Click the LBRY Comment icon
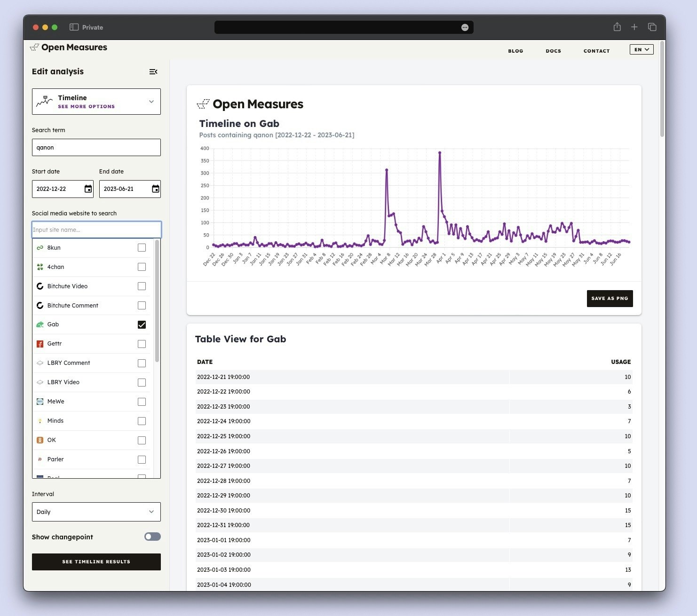Image resolution: width=697 pixels, height=616 pixels. [40, 363]
